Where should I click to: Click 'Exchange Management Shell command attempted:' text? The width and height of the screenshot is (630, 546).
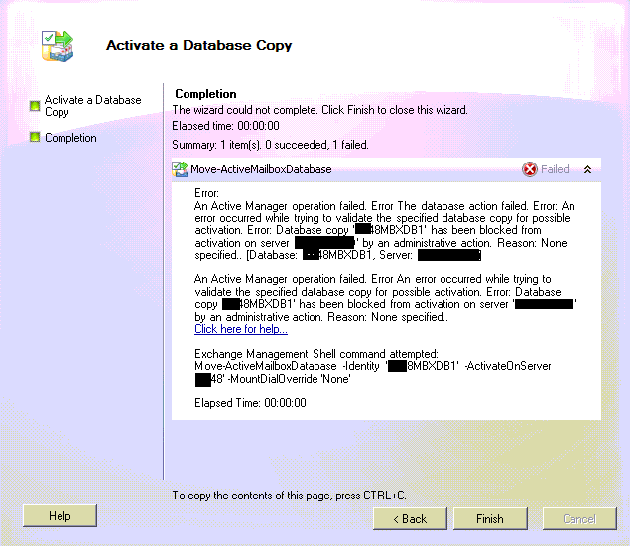(x=316, y=354)
